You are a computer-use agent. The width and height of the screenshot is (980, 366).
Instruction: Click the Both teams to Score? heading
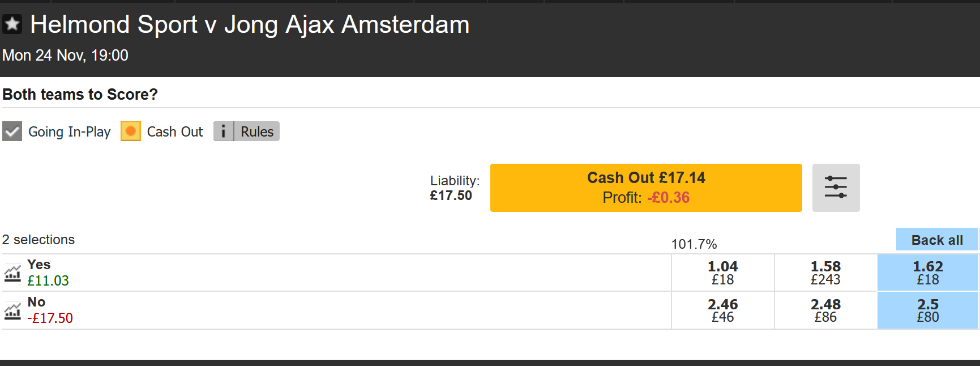pos(80,94)
